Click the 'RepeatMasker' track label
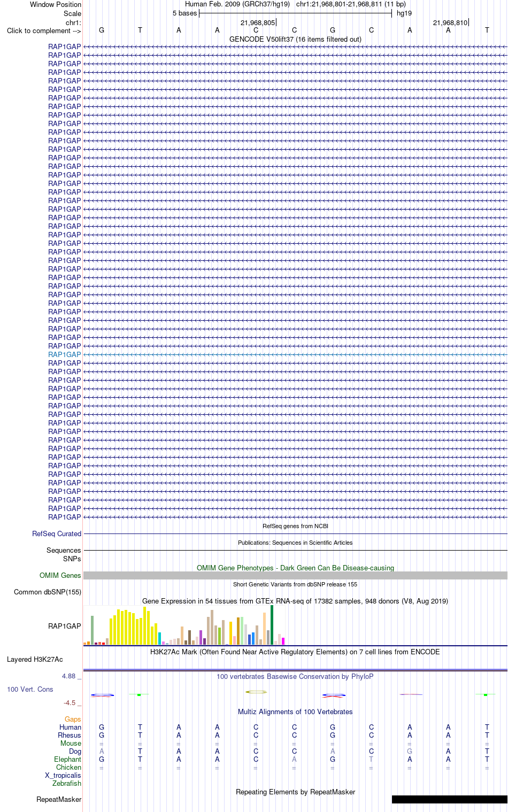Screen dimensions: 508x812 point(59,799)
